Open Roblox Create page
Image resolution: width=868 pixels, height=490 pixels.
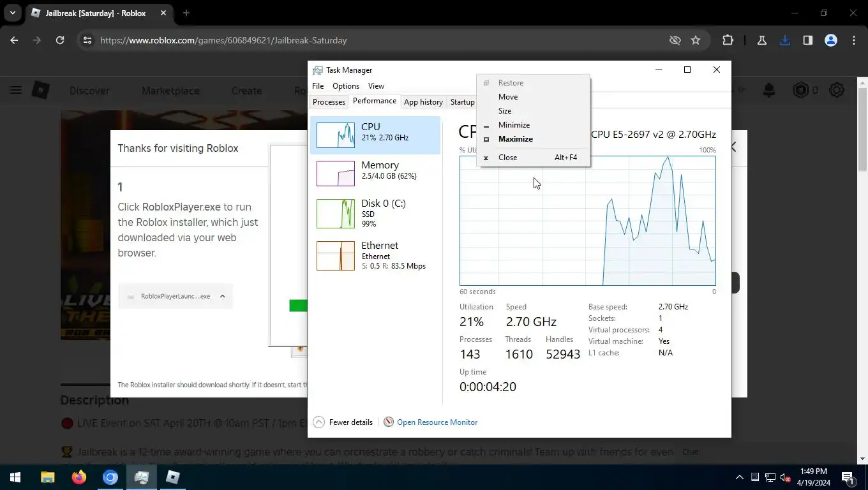tap(246, 91)
